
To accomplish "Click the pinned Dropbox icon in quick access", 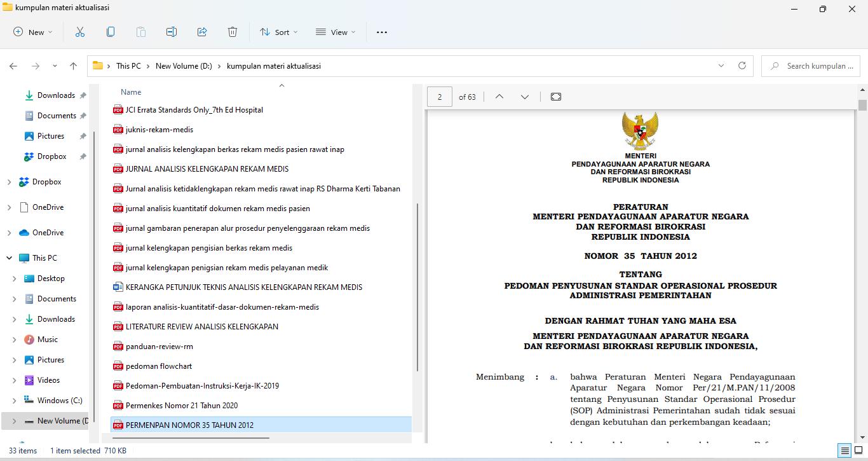I will pos(29,156).
